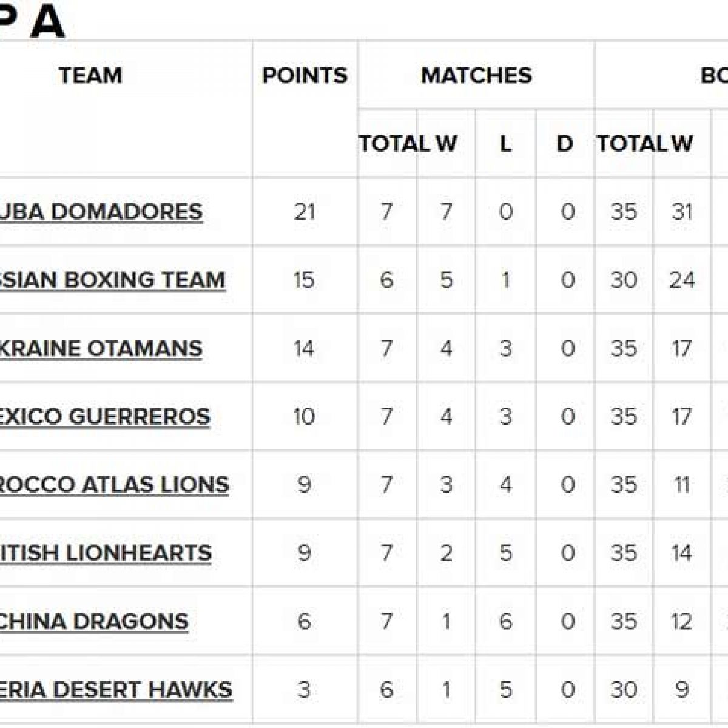728x728 pixels.
Task: Open the Russian Boxing Team link
Action: [112, 280]
